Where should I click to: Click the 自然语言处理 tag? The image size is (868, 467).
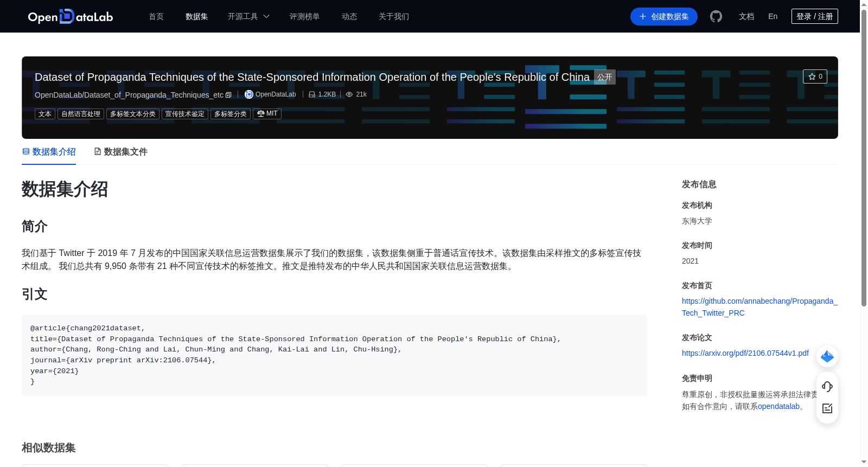coord(81,114)
